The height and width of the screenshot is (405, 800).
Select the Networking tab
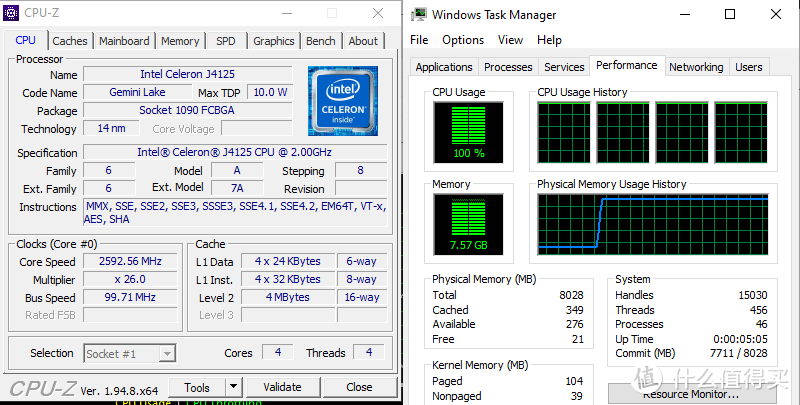coord(696,67)
